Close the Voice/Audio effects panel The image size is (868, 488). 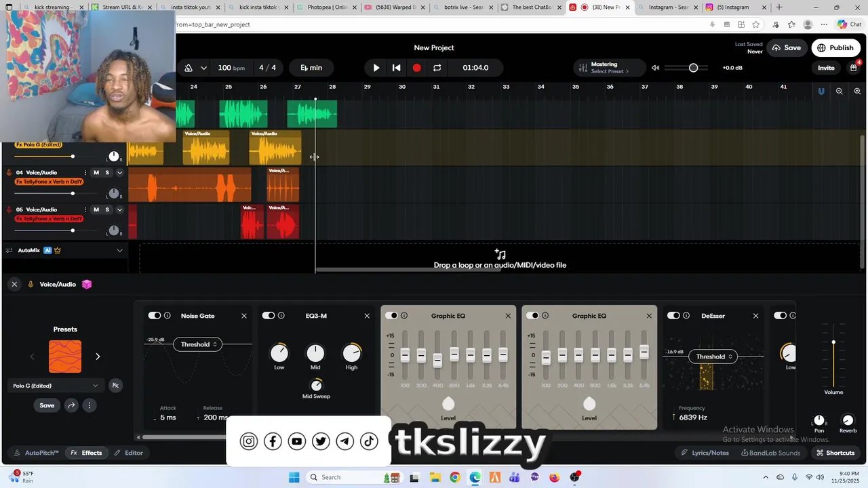pos(14,285)
